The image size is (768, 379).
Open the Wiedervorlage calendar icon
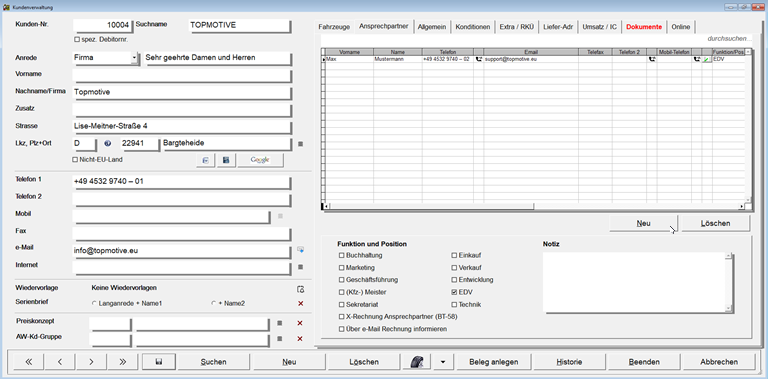[x=301, y=288]
